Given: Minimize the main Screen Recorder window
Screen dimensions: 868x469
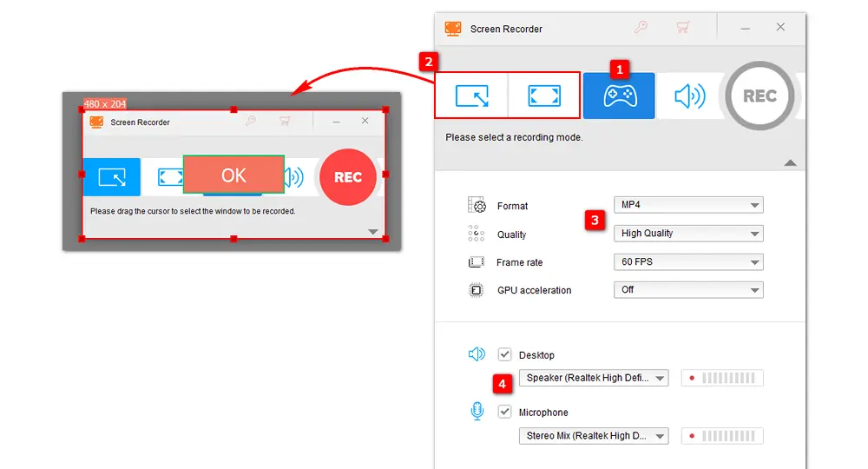Looking at the screenshot, I should (x=745, y=29).
